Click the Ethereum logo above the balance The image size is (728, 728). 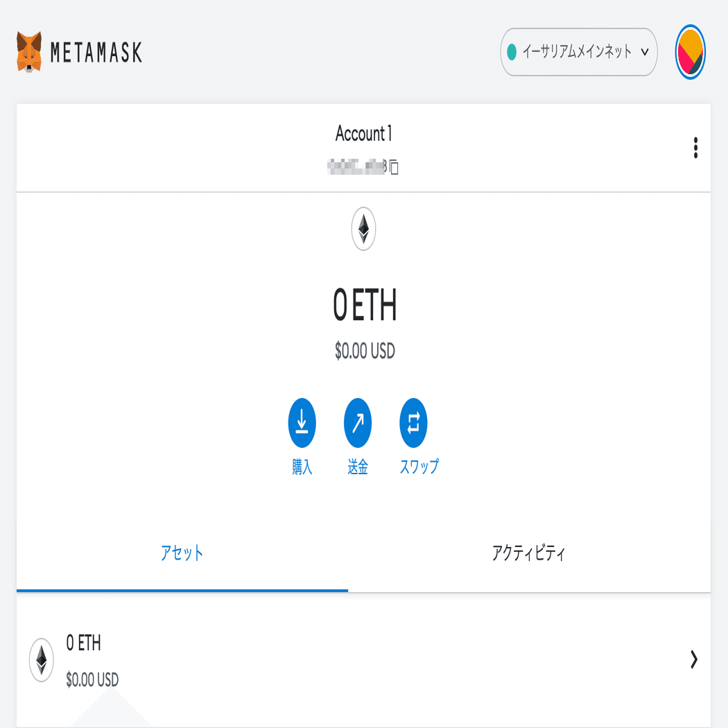tap(363, 229)
